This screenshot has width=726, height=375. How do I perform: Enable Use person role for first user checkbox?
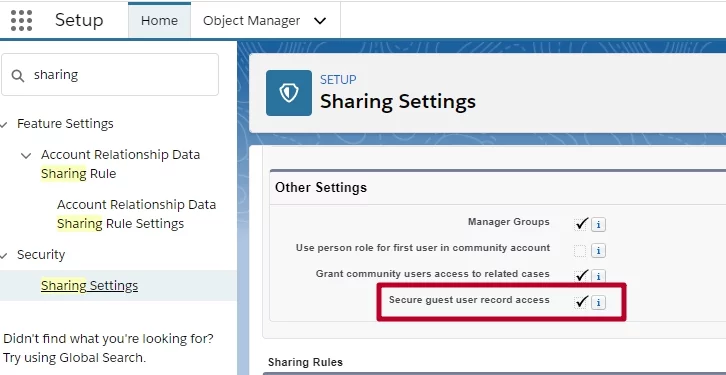pyautogui.click(x=580, y=251)
